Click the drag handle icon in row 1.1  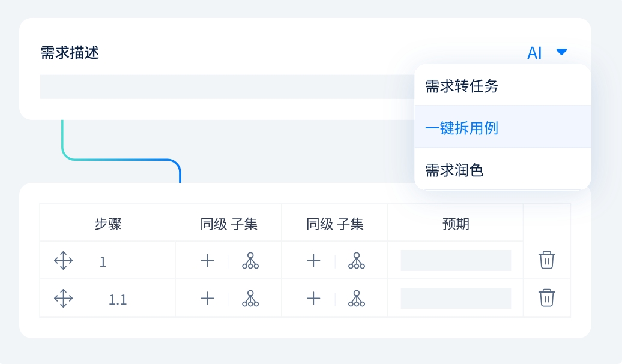(x=63, y=298)
